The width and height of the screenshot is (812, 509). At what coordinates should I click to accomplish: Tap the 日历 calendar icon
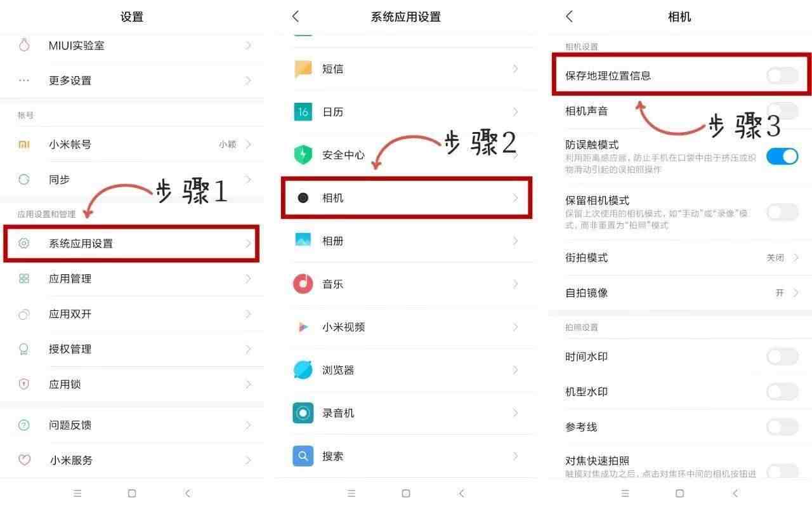(303, 112)
